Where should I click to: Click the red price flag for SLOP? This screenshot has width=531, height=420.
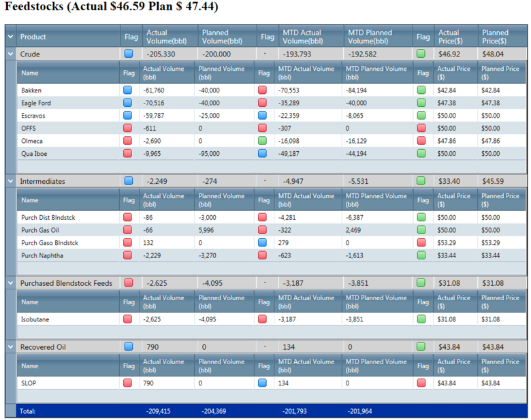click(x=421, y=383)
